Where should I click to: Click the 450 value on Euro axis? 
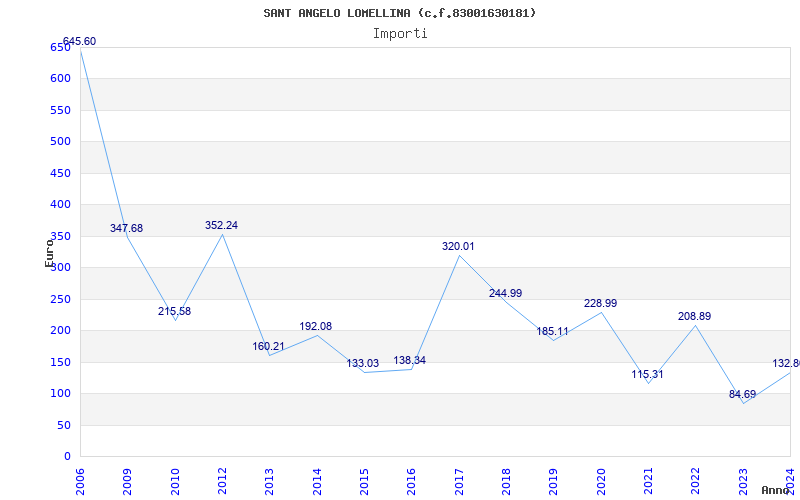pyautogui.click(x=60, y=173)
